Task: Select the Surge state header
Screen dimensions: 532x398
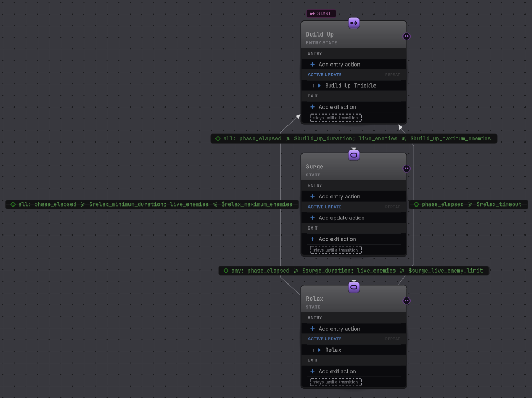Action: click(354, 170)
